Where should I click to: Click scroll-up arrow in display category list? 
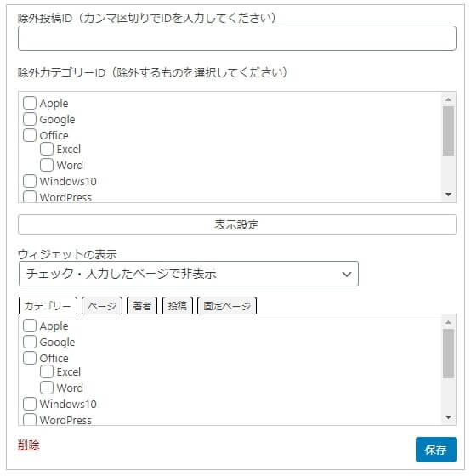(x=448, y=322)
